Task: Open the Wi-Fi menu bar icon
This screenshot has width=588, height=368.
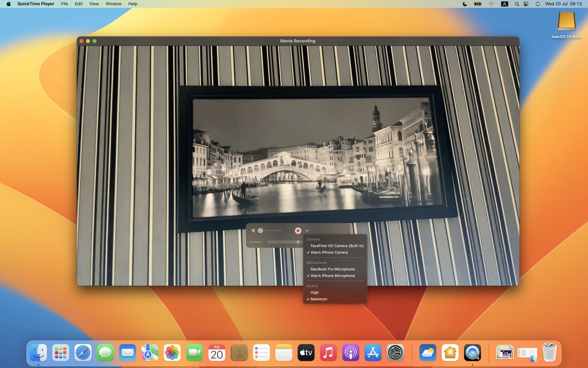Action: pos(491,4)
